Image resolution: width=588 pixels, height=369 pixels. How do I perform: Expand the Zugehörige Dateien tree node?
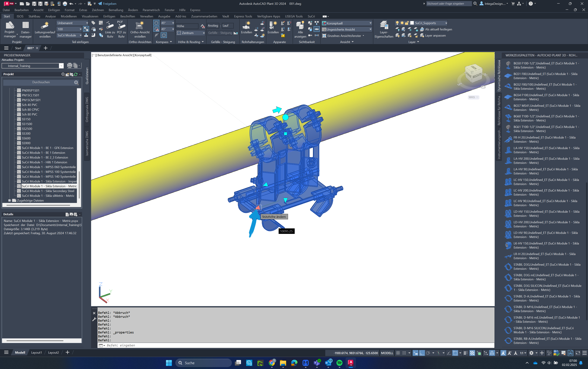coord(10,201)
